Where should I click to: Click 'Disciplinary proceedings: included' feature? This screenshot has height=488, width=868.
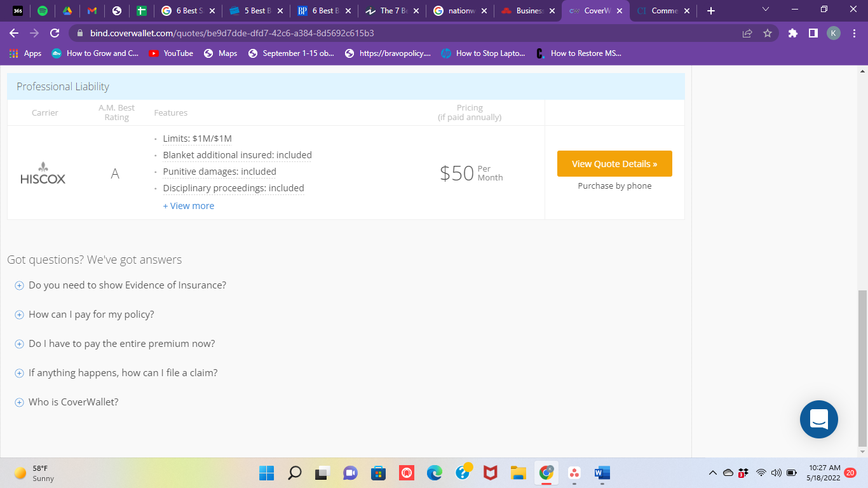coord(233,188)
